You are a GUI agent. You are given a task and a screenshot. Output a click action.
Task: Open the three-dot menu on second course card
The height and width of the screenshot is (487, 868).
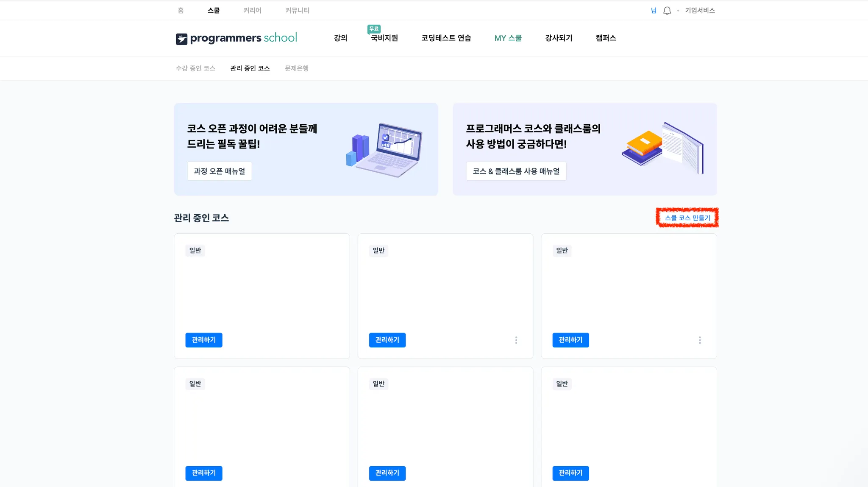click(516, 340)
